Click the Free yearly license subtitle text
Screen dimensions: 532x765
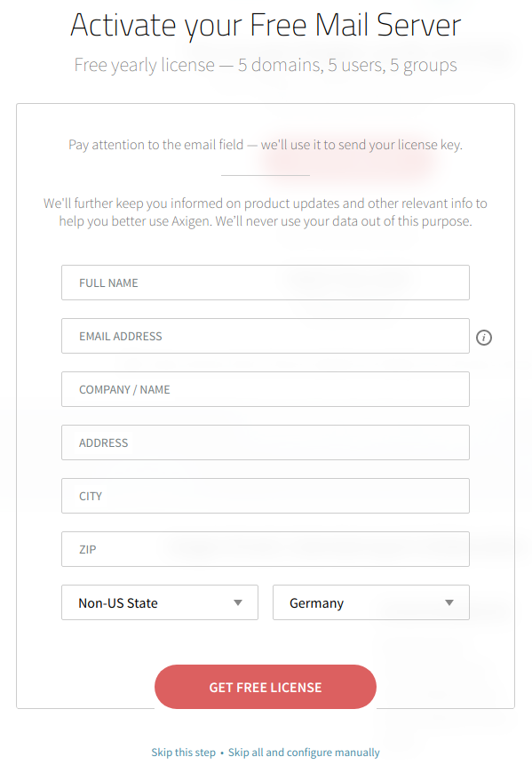[x=266, y=65]
